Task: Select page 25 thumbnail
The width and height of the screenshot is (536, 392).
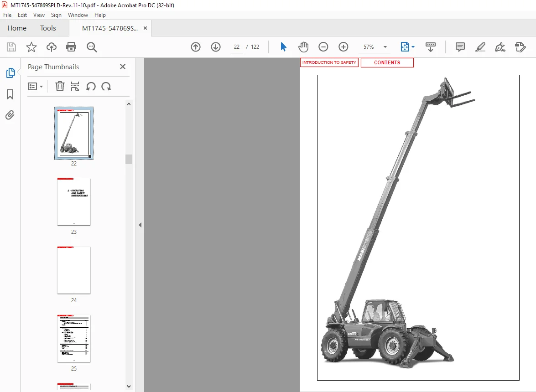Action: click(74, 338)
